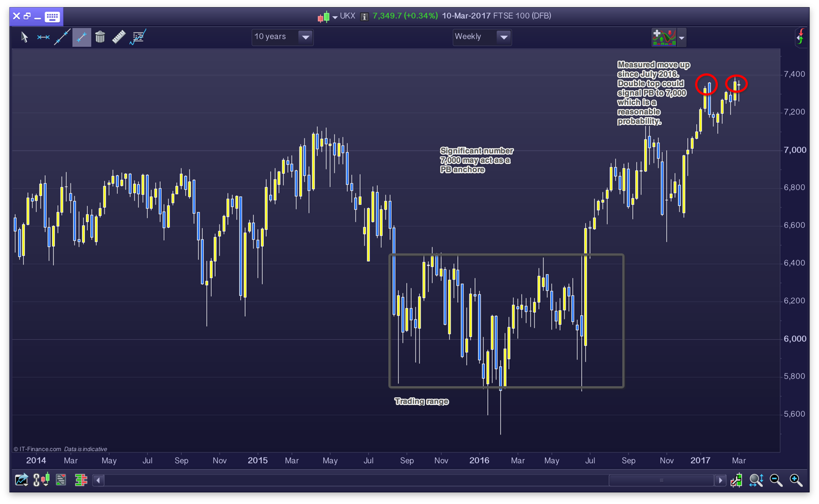Click the trash can delete icon
The height and width of the screenshot is (504, 819).
tap(100, 37)
